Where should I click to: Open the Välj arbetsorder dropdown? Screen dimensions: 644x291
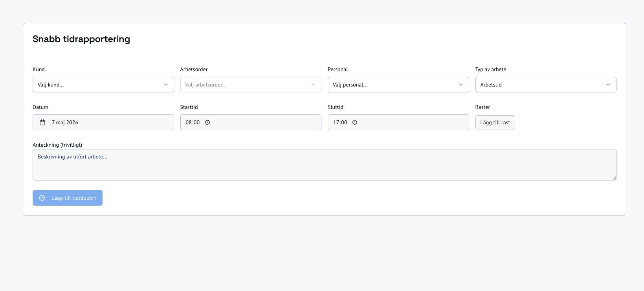click(x=251, y=85)
